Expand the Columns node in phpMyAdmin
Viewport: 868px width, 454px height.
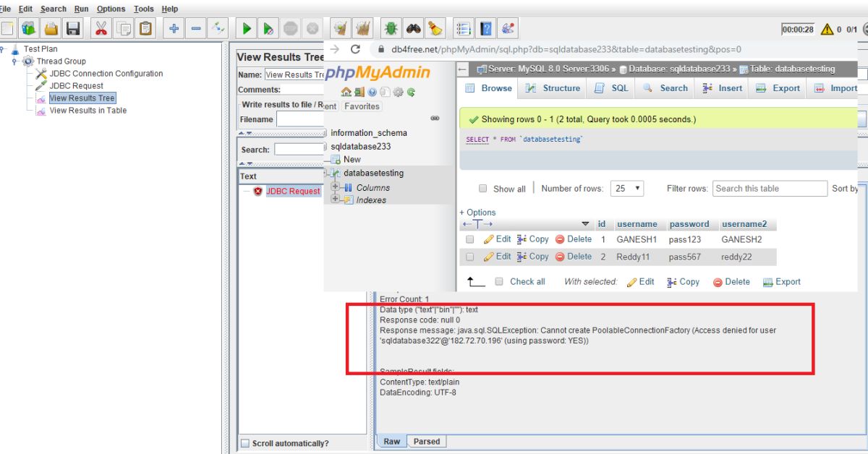[x=335, y=187]
